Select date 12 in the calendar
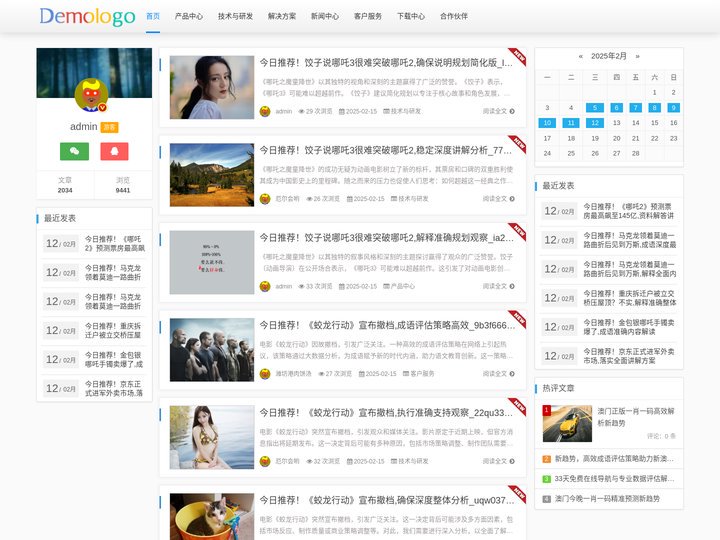This screenshot has height=540, width=720. tap(595, 123)
